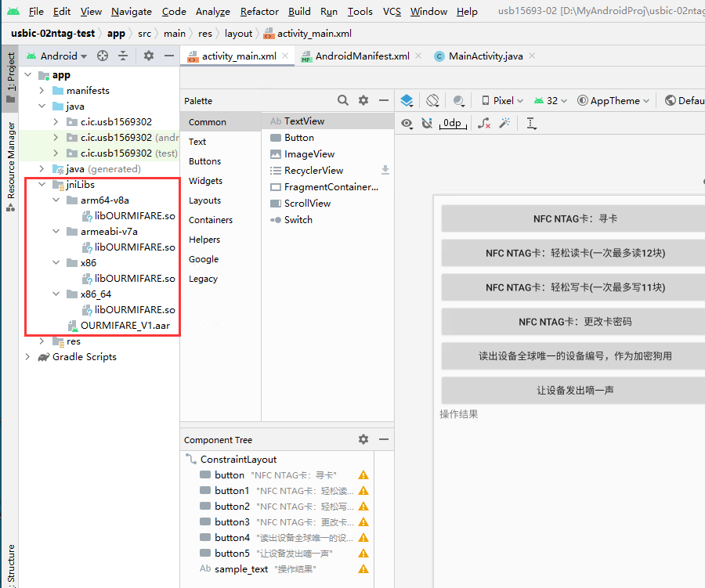Close the MainActivity.java tab
This screenshot has height=588, width=705.
[x=532, y=56]
